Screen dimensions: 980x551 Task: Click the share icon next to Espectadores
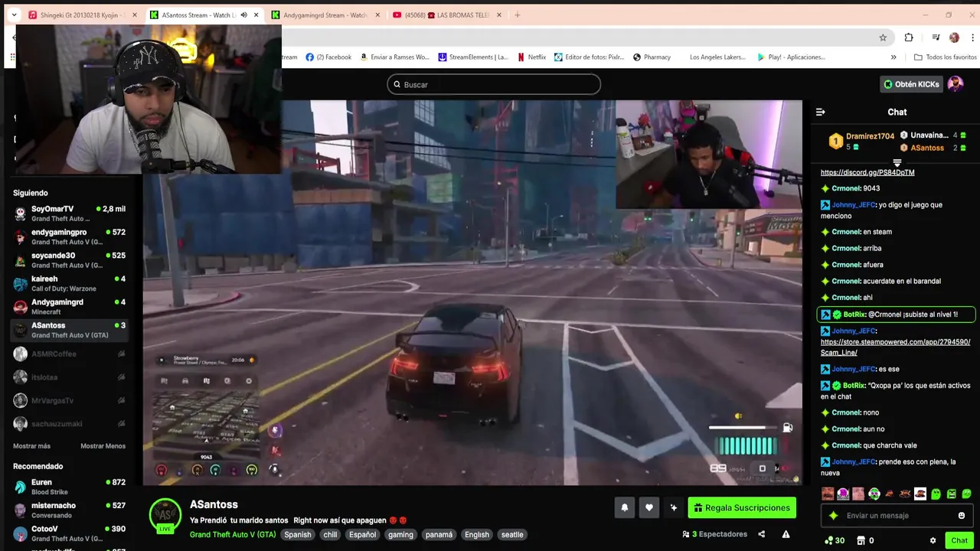pyautogui.click(x=762, y=534)
